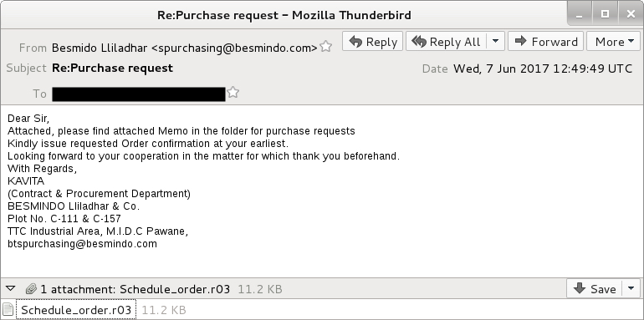Save the attachment with Save button
This screenshot has width=644, height=320.
coord(595,289)
